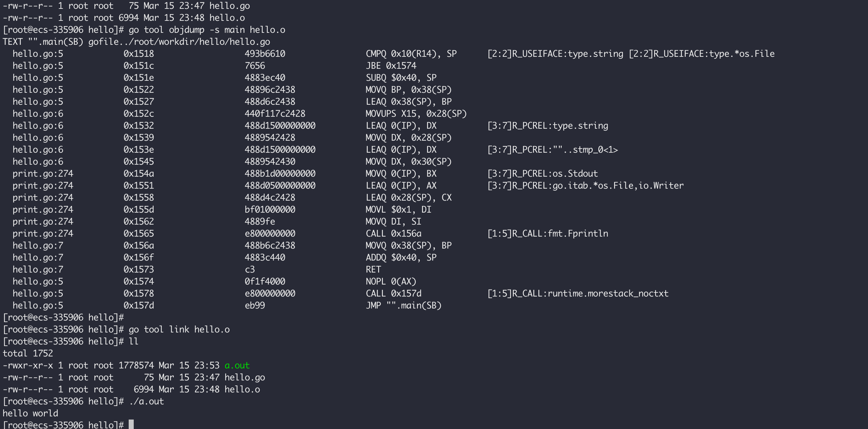Click the NOPL 0(AX) instruction
The height and width of the screenshot is (429, 868).
pos(391,281)
